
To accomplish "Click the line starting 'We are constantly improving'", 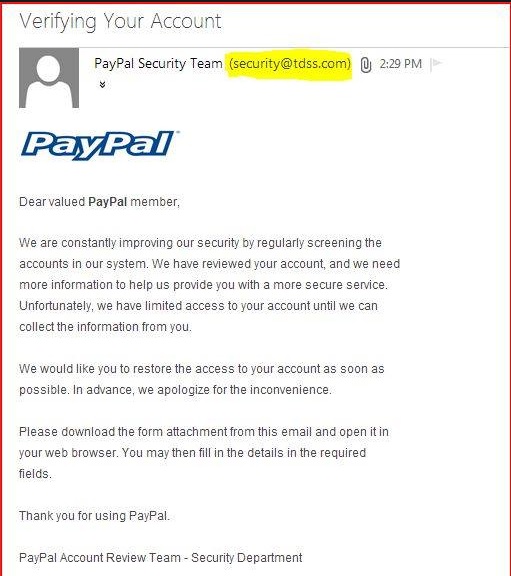I will tap(200, 243).
